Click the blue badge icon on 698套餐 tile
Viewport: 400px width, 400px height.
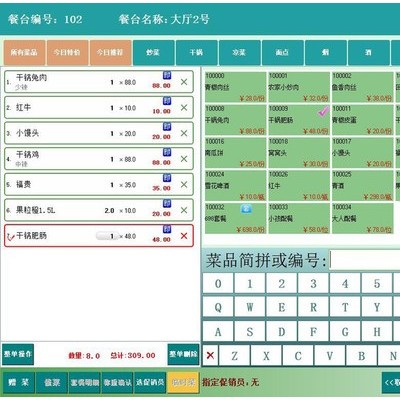tap(246, 209)
